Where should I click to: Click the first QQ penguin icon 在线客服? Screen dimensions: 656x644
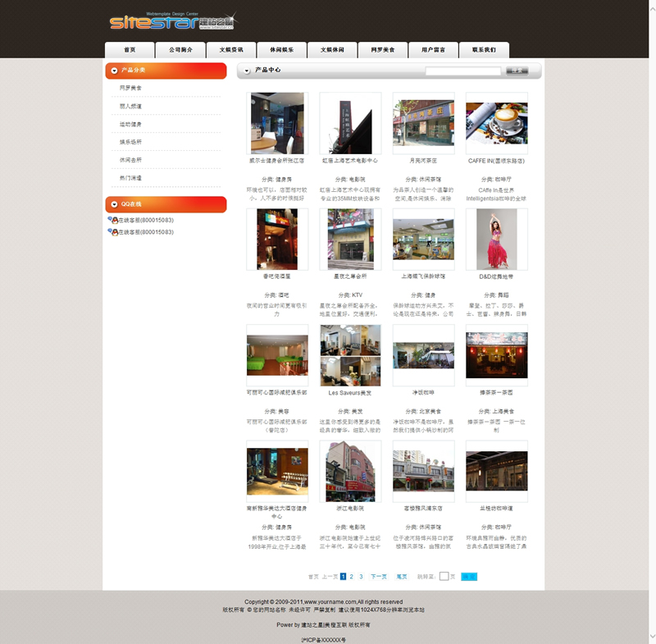click(x=112, y=220)
